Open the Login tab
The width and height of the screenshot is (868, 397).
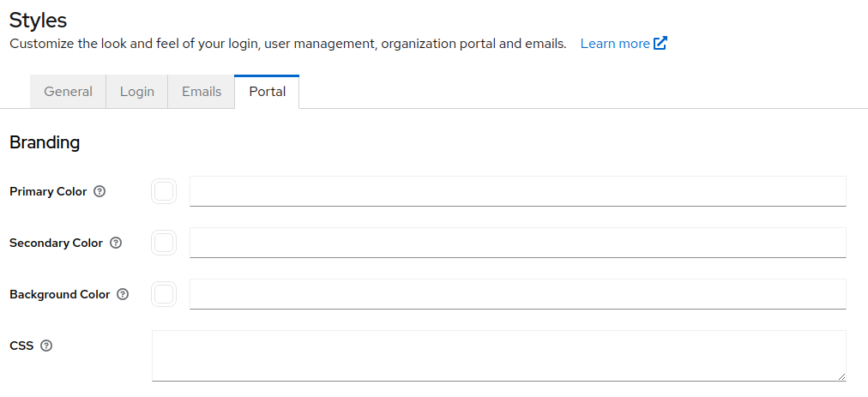click(137, 92)
